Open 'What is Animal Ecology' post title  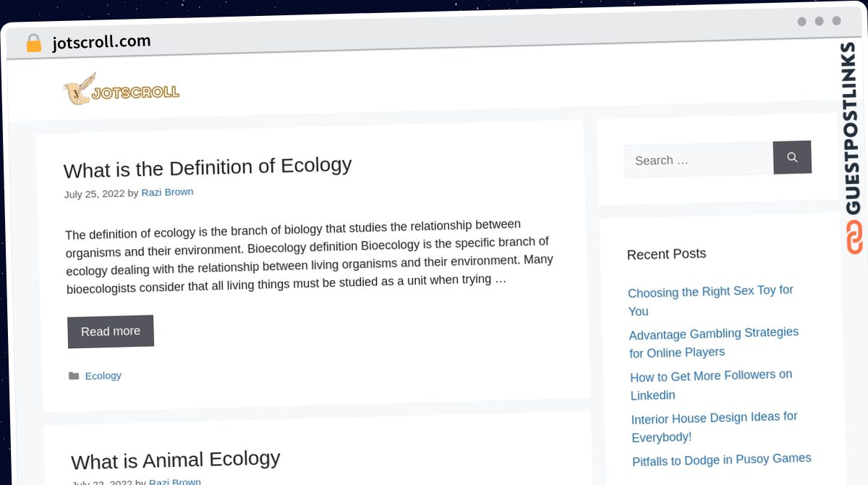[x=176, y=460]
